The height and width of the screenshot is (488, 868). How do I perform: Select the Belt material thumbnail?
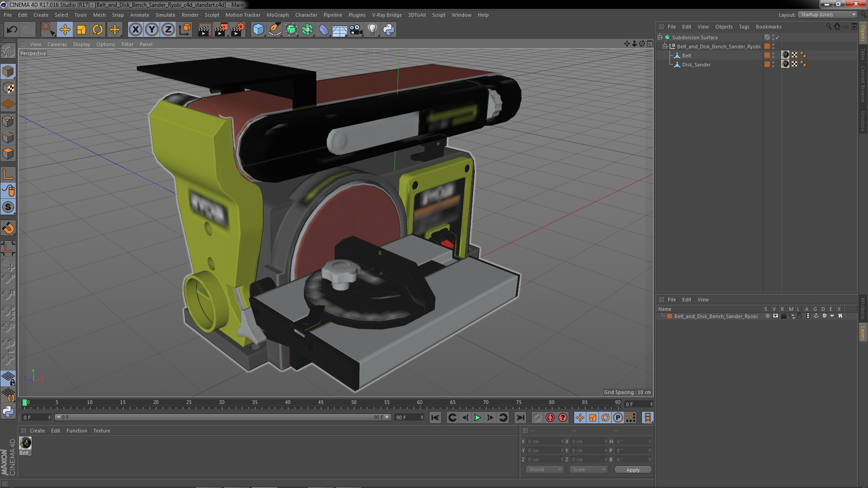25,442
